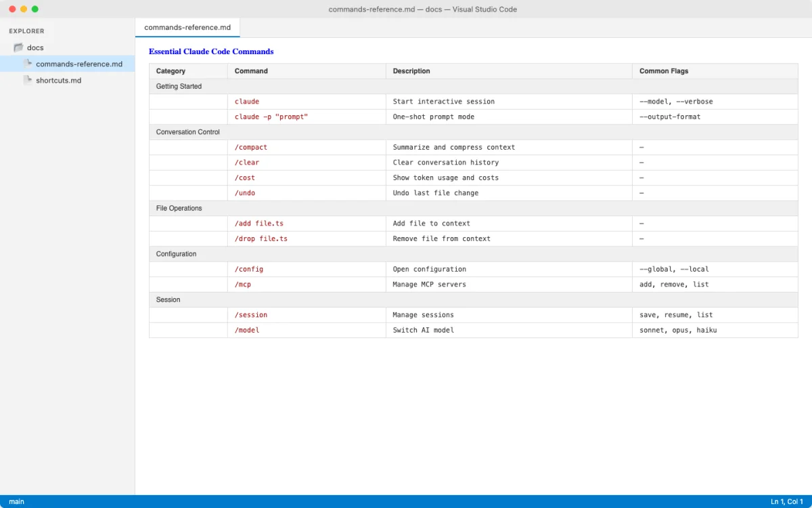
Task: Click the Switch AI model description
Action: pyautogui.click(x=509, y=330)
